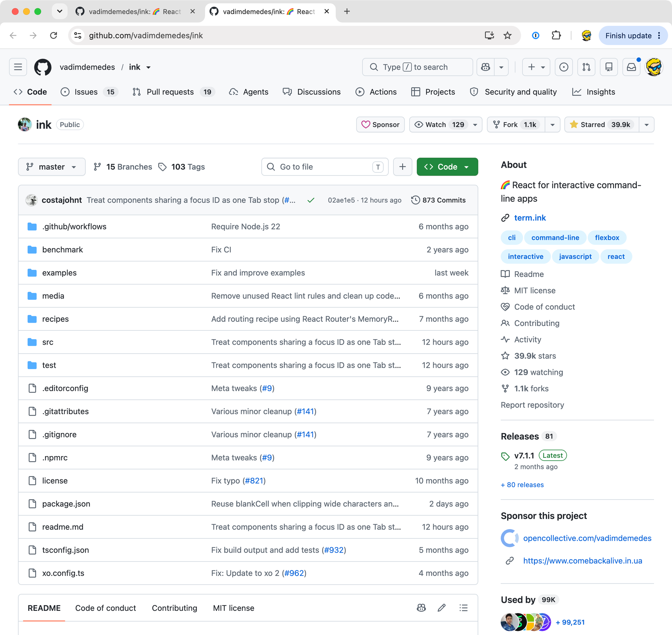Open the Copilot dropdown arrow in header
The height and width of the screenshot is (635, 672).
(x=501, y=67)
